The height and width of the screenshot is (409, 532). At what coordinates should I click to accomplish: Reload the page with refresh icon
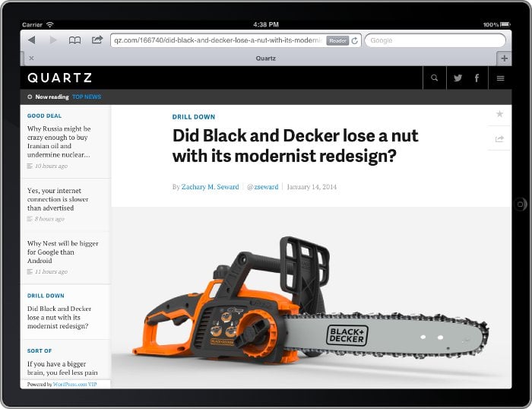[x=355, y=40]
